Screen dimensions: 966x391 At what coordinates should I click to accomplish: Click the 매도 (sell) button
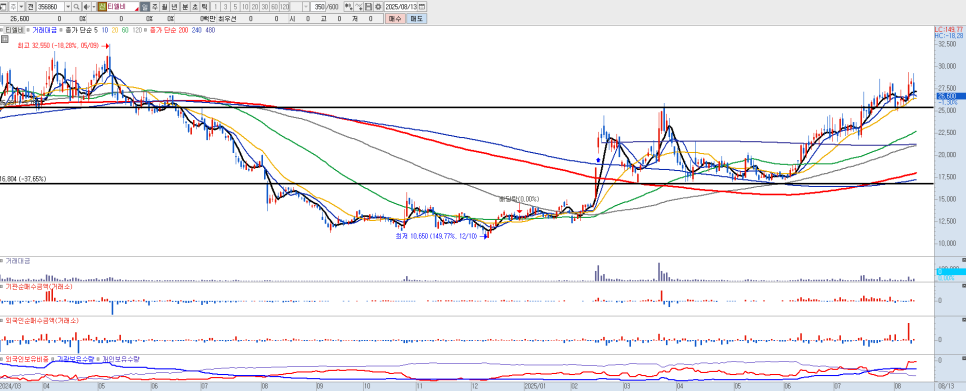(416, 18)
